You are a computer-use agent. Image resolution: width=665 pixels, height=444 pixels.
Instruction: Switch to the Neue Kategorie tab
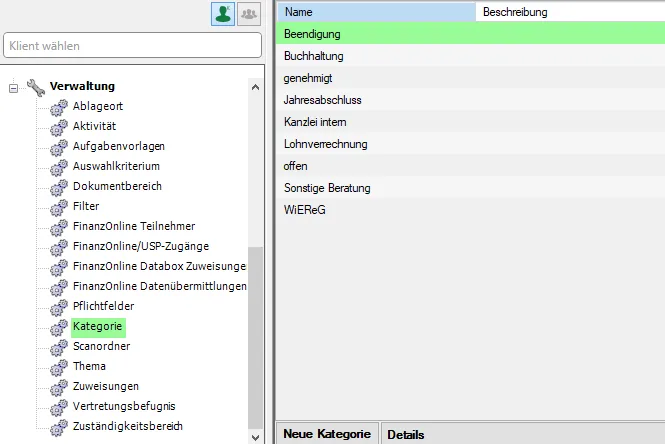pos(327,434)
